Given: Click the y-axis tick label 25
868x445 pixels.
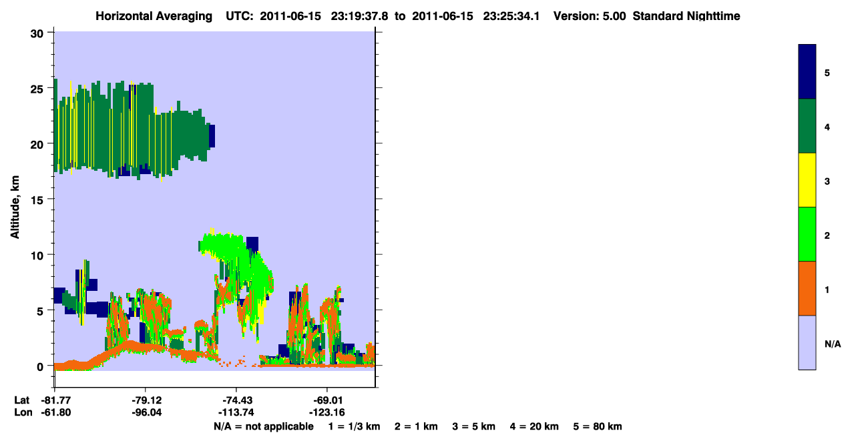Looking at the screenshot, I should click(38, 89).
